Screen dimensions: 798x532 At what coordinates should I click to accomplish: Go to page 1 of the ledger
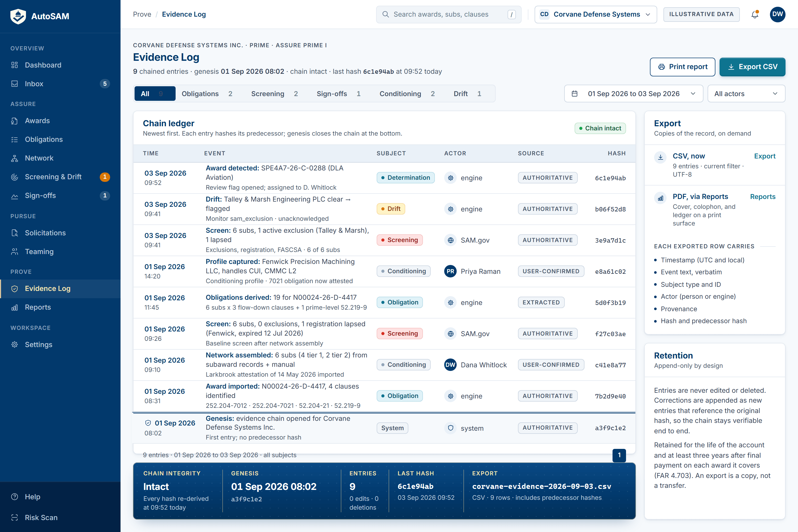coord(619,455)
